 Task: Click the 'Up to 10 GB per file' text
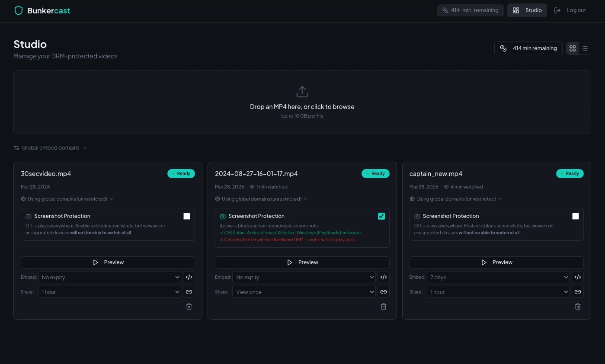[302, 116]
